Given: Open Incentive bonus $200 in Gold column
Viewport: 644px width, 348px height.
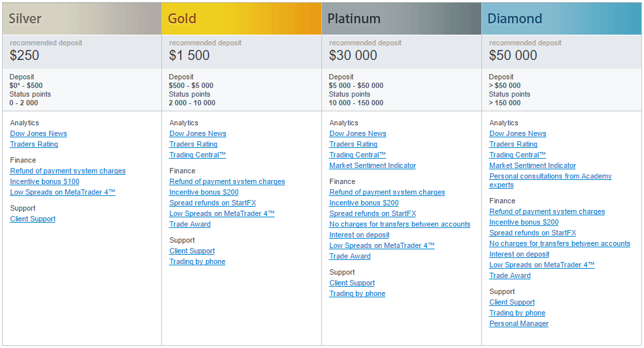Looking at the screenshot, I should coord(204,192).
